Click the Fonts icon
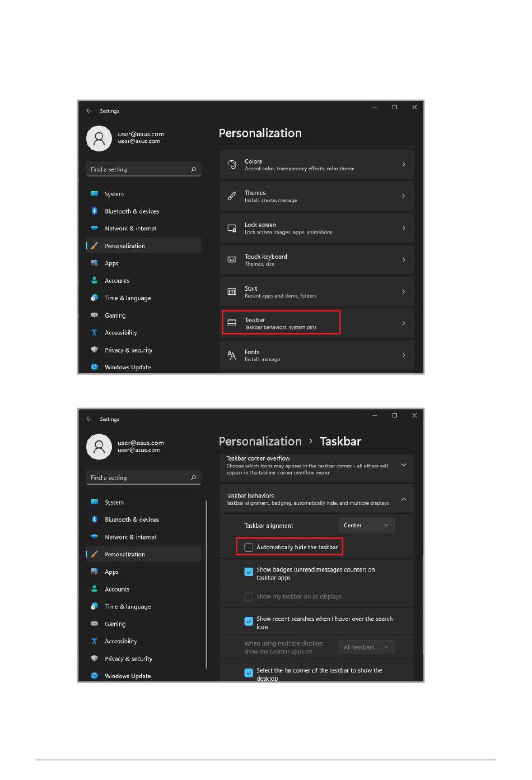The height and width of the screenshot is (780, 532). tap(232, 355)
